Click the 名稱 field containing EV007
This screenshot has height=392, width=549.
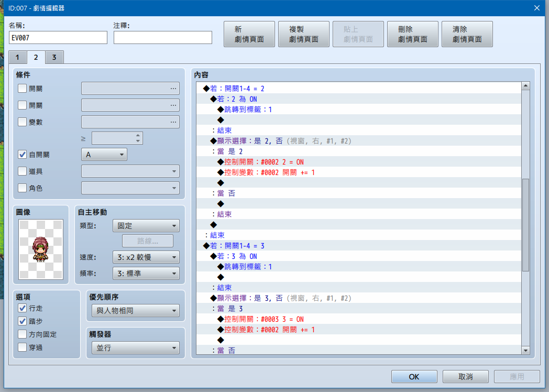58,38
